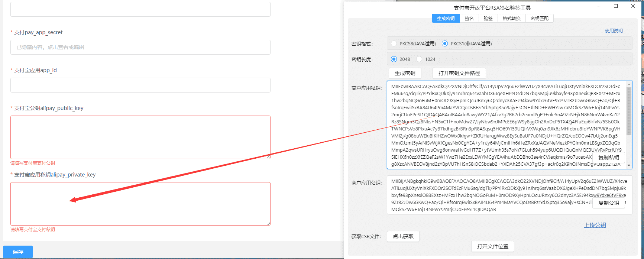Open the 使用说明 link
This screenshot has height=259, width=644.
point(614,31)
